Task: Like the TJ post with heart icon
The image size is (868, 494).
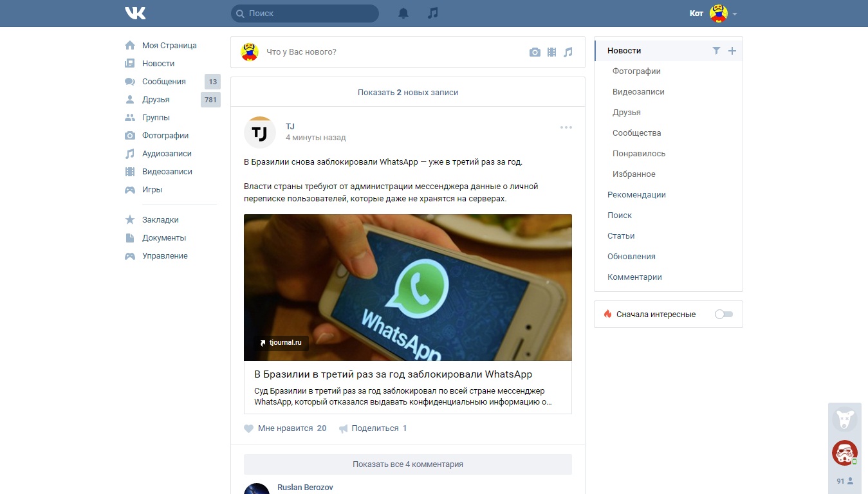Action: click(249, 428)
